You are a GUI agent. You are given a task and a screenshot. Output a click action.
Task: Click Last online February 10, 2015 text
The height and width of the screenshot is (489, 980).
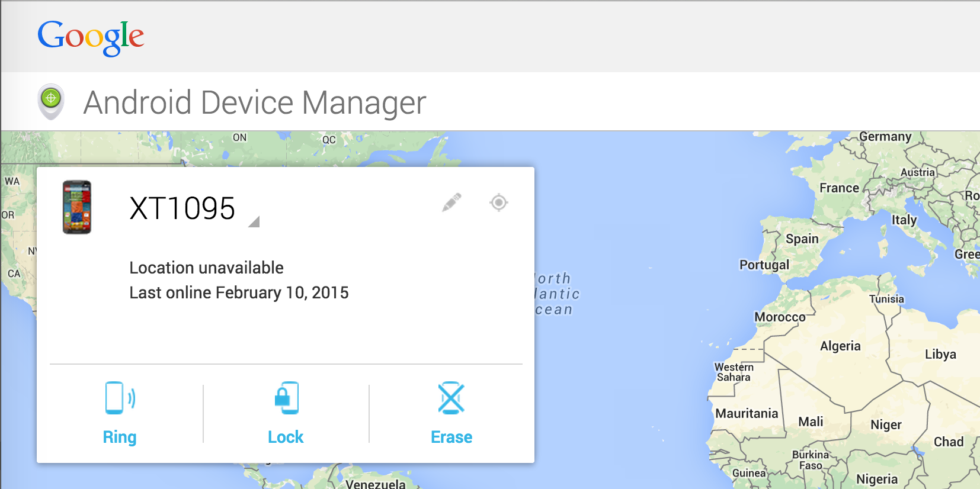(x=239, y=292)
